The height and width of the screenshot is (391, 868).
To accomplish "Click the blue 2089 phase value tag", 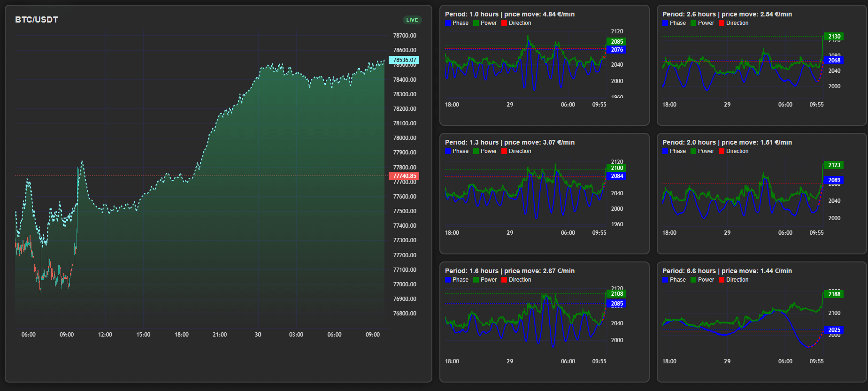I will 834,180.
